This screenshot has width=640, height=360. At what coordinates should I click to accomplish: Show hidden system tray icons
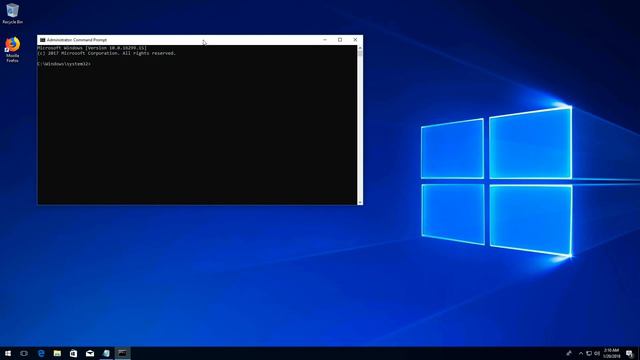pyautogui.click(x=581, y=353)
